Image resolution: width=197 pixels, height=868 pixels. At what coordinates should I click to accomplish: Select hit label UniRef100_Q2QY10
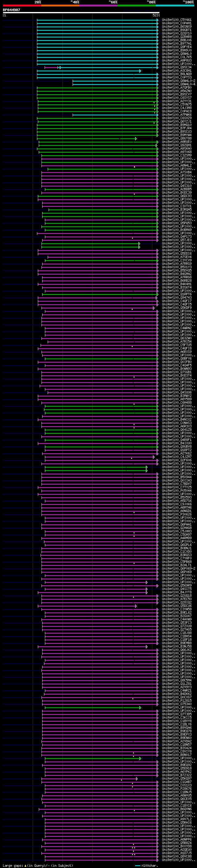(x=176, y=34)
